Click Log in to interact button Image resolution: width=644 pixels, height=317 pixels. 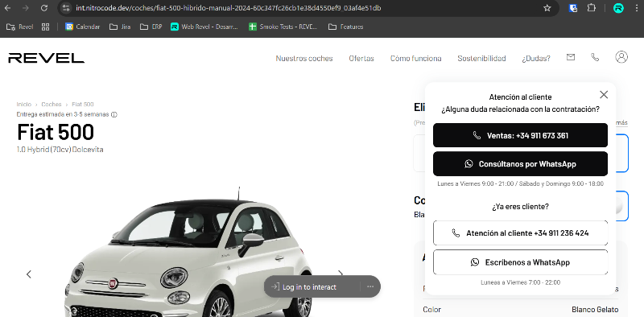point(304,286)
